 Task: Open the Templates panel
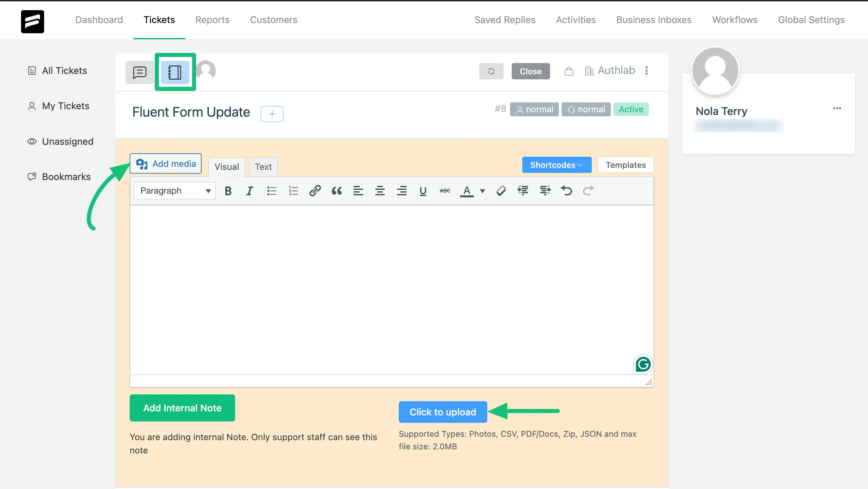point(625,164)
